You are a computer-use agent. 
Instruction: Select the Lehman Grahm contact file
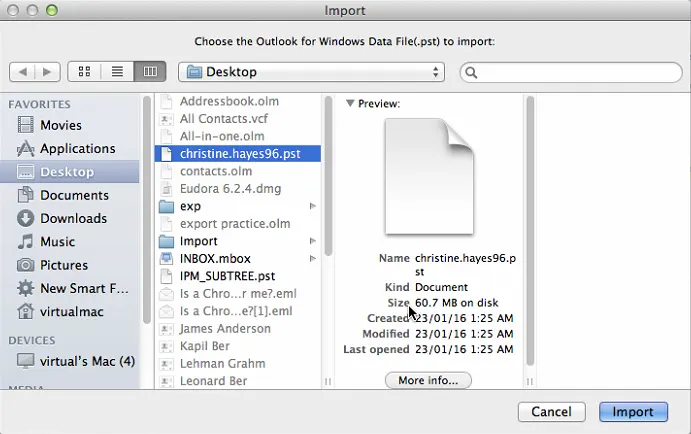point(238,364)
